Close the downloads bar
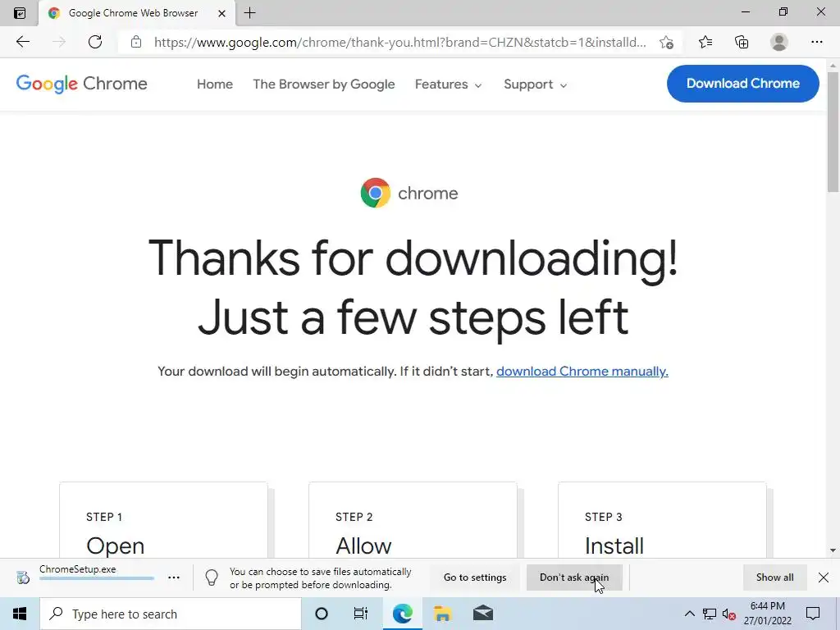The width and height of the screenshot is (840, 630). 824,577
